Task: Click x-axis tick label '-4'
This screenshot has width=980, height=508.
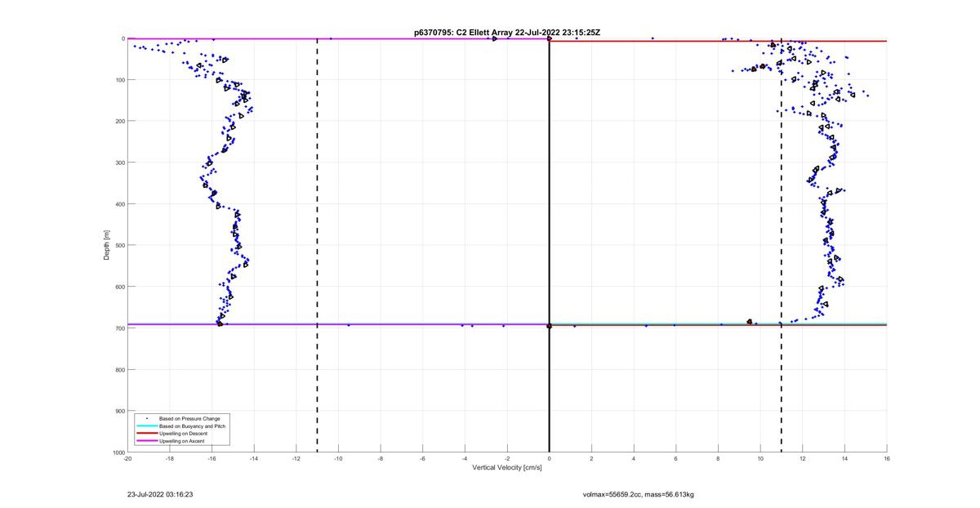Action: pos(465,459)
